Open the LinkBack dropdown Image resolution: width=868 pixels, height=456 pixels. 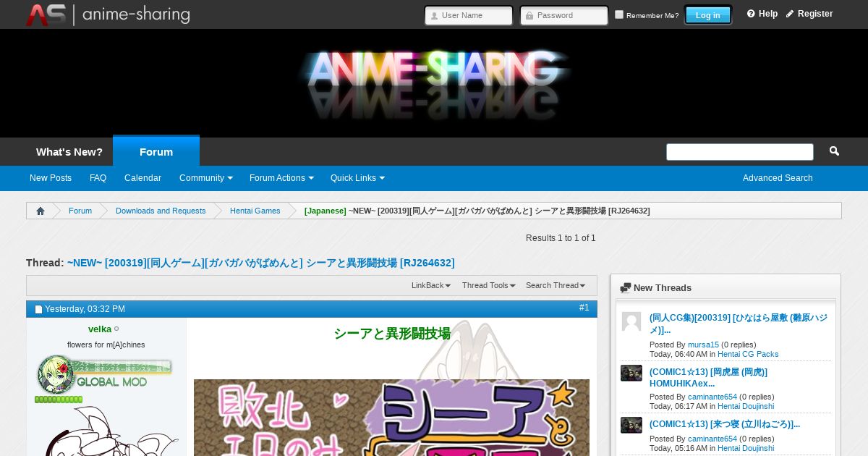(x=431, y=285)
